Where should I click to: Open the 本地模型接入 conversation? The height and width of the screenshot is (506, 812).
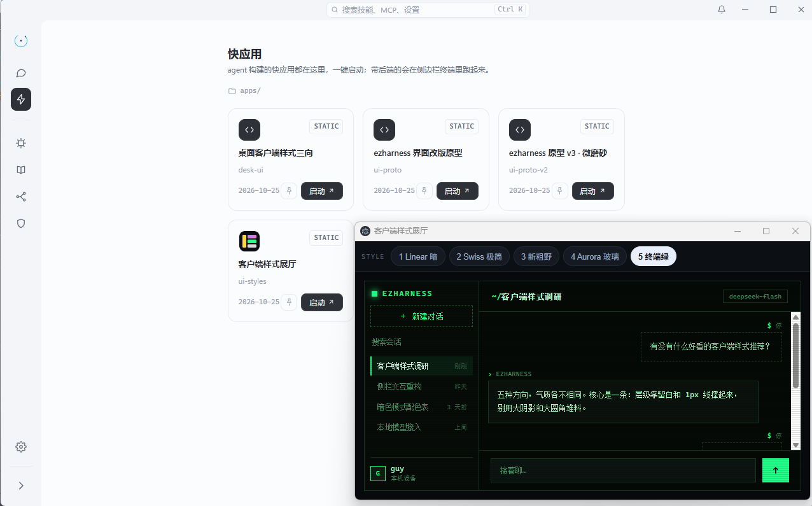point(421,427)
